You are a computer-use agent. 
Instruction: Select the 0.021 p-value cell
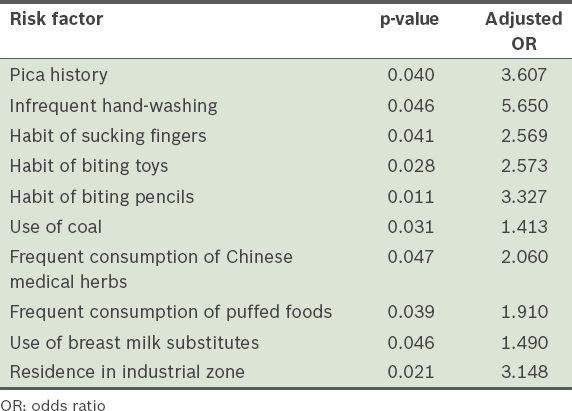pos(411,372)
